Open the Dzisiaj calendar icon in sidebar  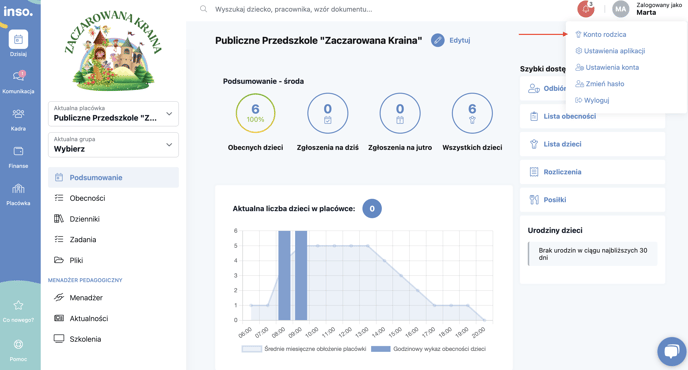pos(18,40)
